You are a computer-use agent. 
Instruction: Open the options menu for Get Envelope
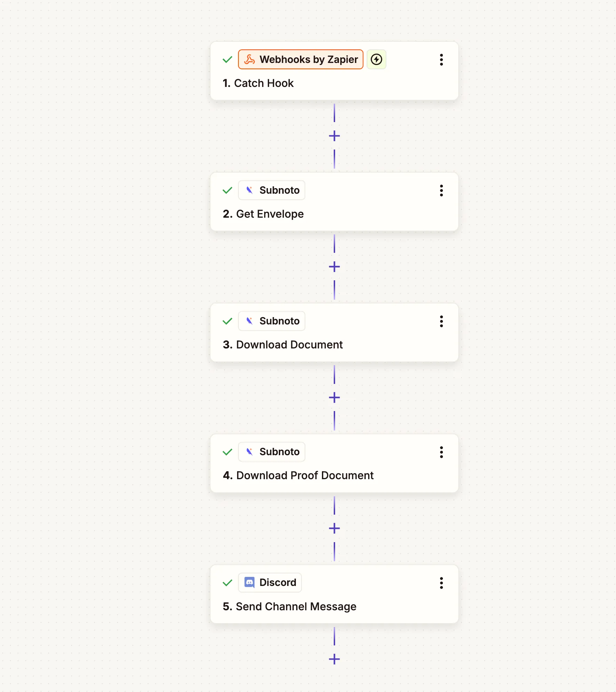(x=441, y=190)
